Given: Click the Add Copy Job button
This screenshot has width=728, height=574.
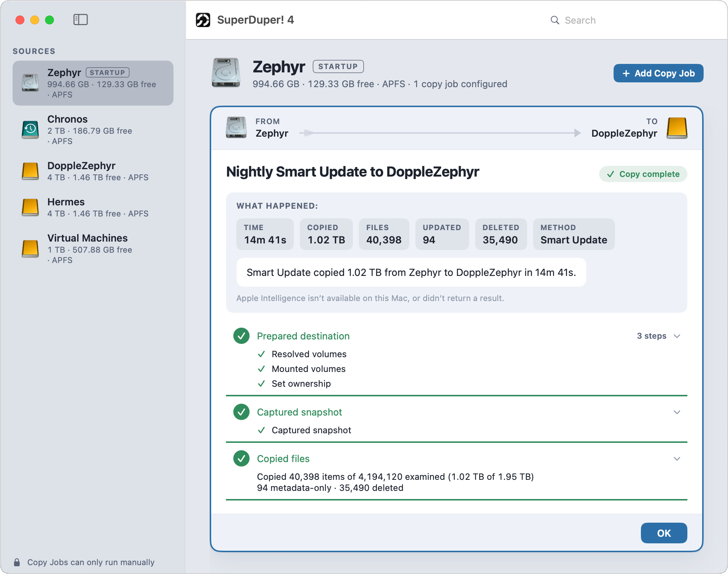Looking at the screenshot, I should coord(659,73).
